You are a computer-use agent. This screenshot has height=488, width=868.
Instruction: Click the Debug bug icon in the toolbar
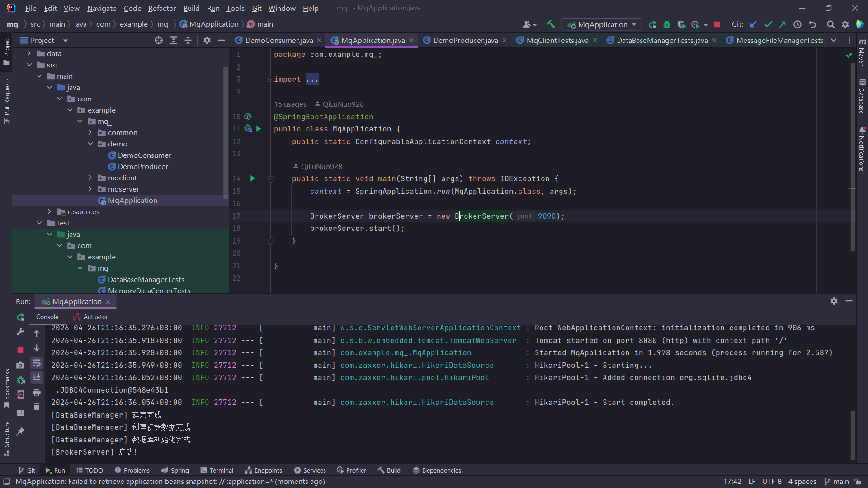click(666, 24)
